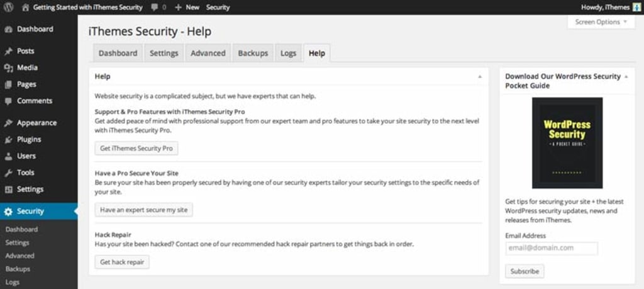644x289 pixels.
Task: Click the Subscribe button
Action: click(x=525, y=271)
